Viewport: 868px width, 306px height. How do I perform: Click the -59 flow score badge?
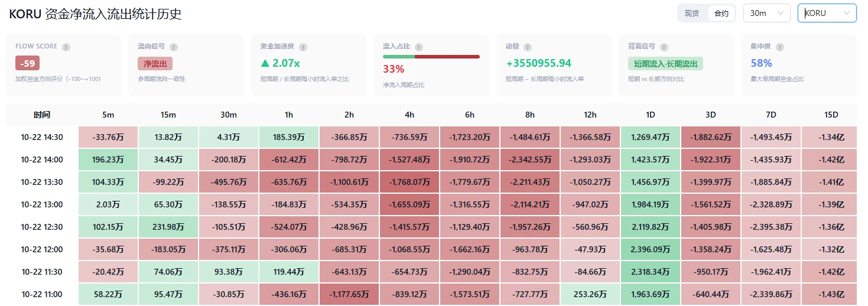pyautogui.click(x=27, y=63)
